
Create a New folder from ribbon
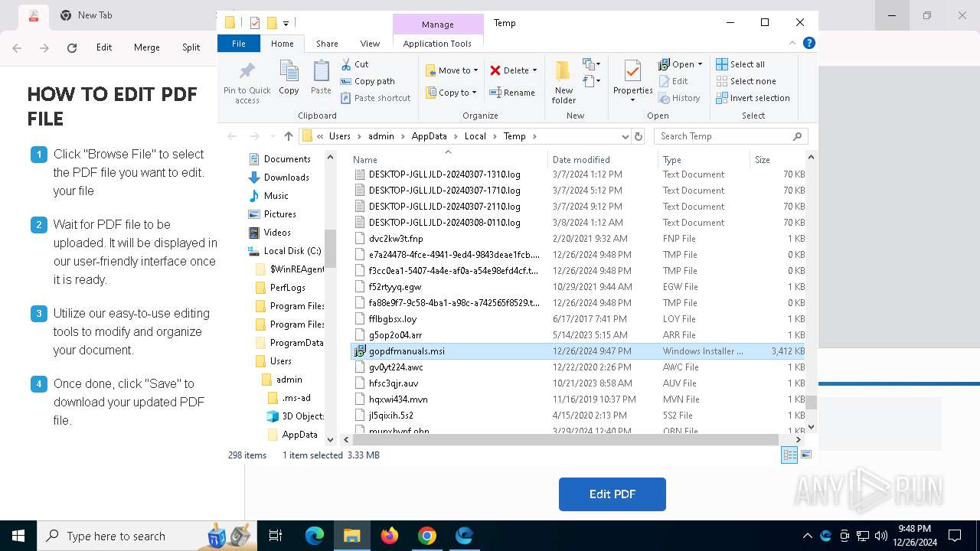(563, 82)
